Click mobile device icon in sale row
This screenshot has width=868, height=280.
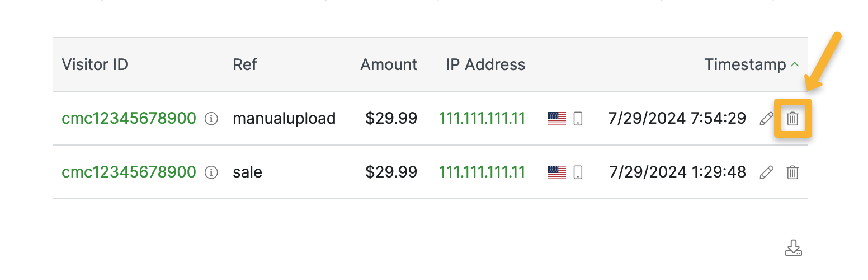578,172
